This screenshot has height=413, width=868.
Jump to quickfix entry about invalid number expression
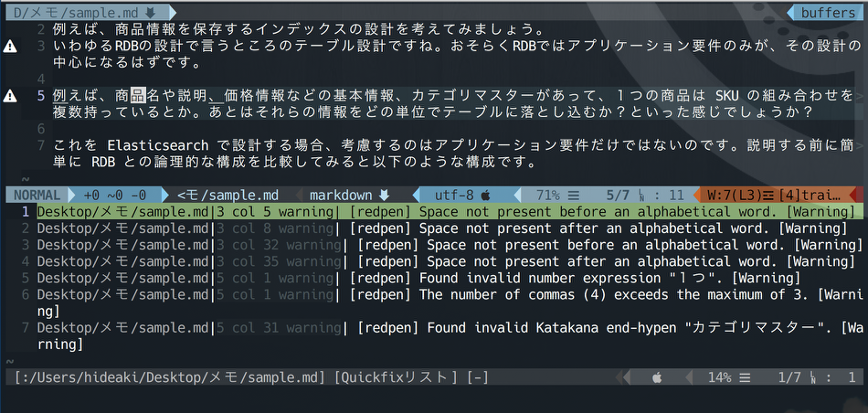[446, 278]
